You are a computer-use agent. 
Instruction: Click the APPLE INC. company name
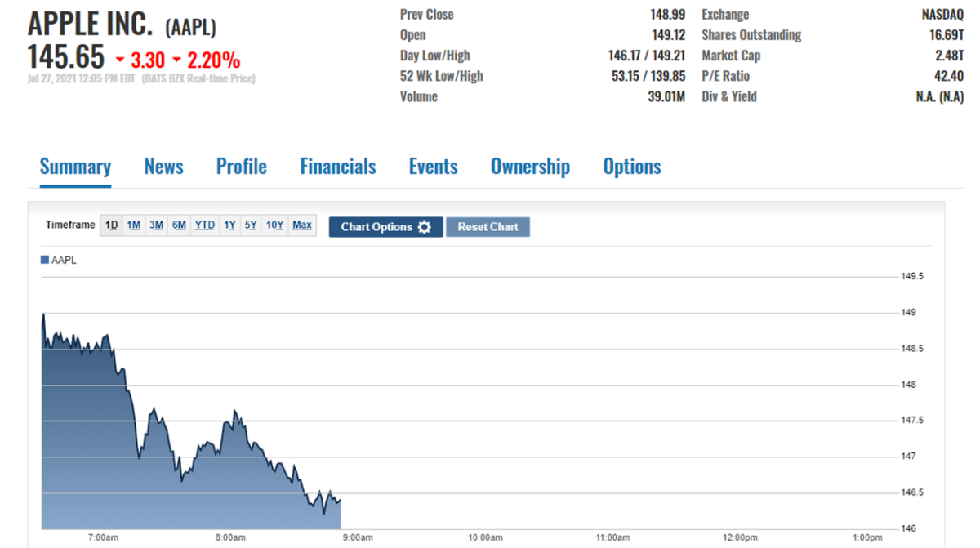(90, 25)
